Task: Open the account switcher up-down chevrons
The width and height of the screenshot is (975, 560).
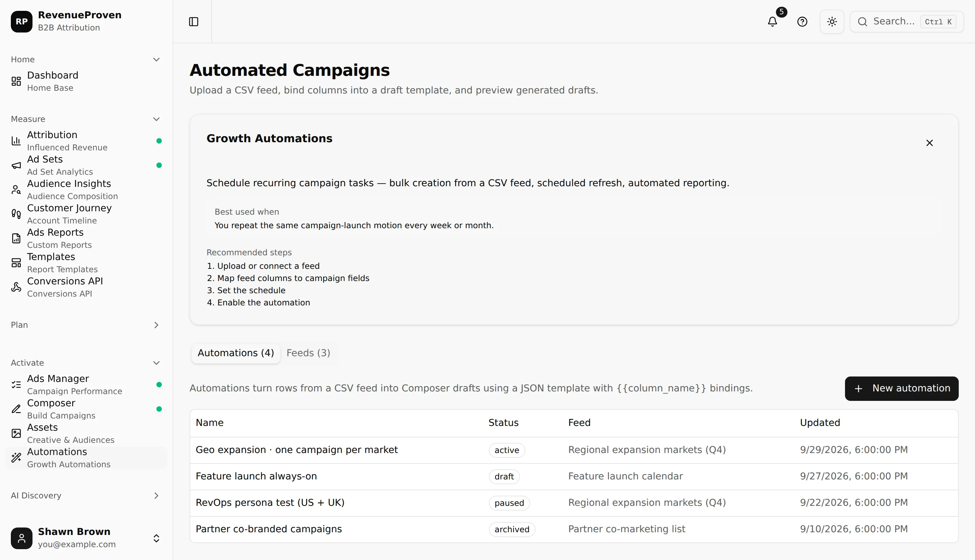Action: (156, 538)
